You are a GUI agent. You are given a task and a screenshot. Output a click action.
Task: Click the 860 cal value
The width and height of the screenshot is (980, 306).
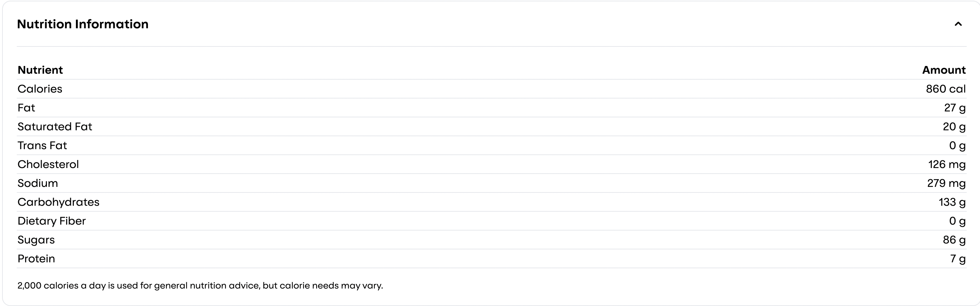point(946,89)
